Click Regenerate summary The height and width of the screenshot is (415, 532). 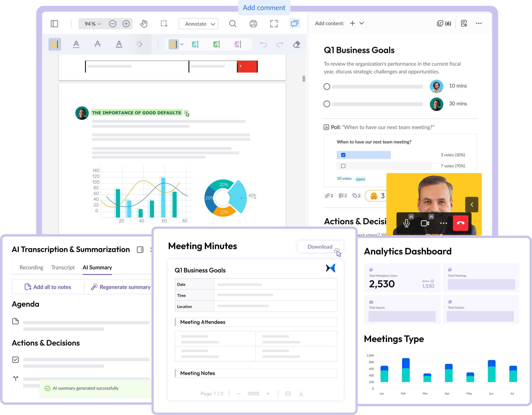121,287
